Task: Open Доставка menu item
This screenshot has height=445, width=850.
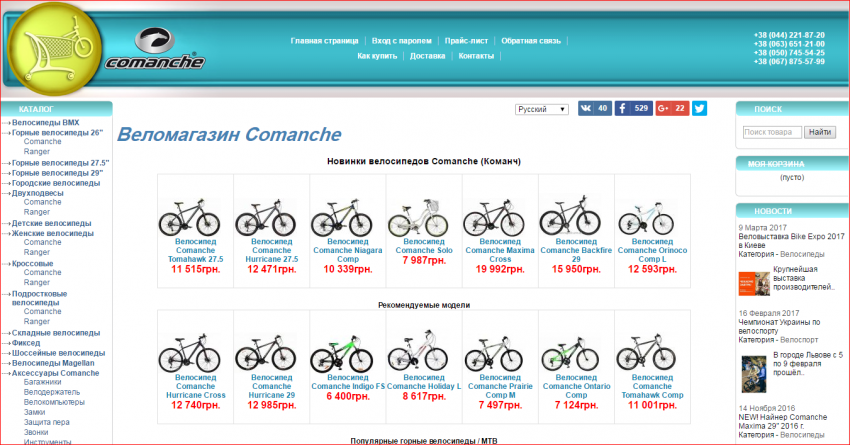Action: [x=428, y=56]
